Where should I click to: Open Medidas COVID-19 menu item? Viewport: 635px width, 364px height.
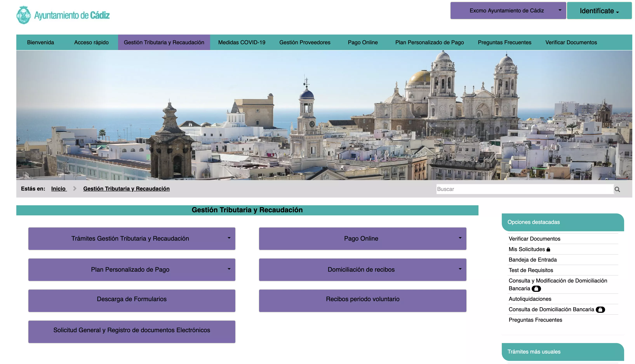[241, 42]
